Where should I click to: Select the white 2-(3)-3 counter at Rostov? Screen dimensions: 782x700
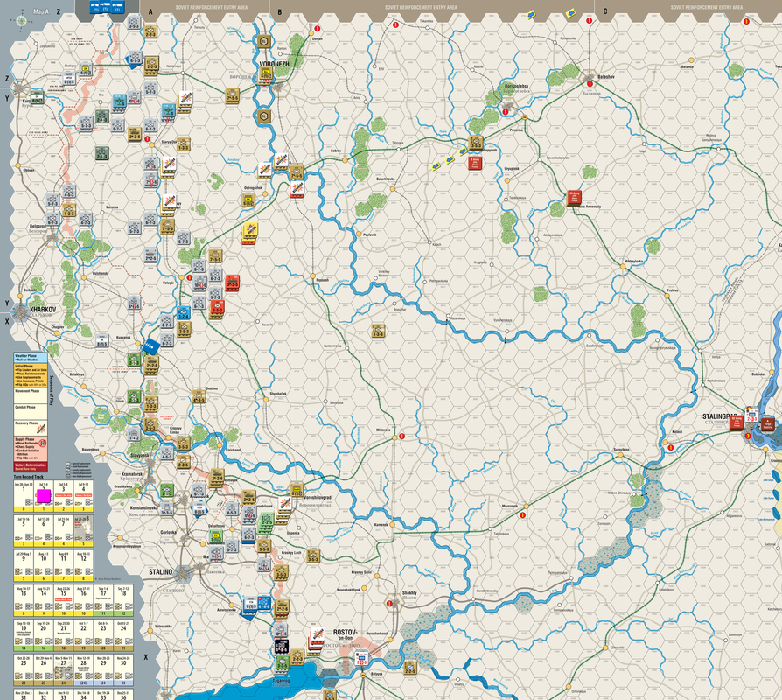[x=362, y=659]
